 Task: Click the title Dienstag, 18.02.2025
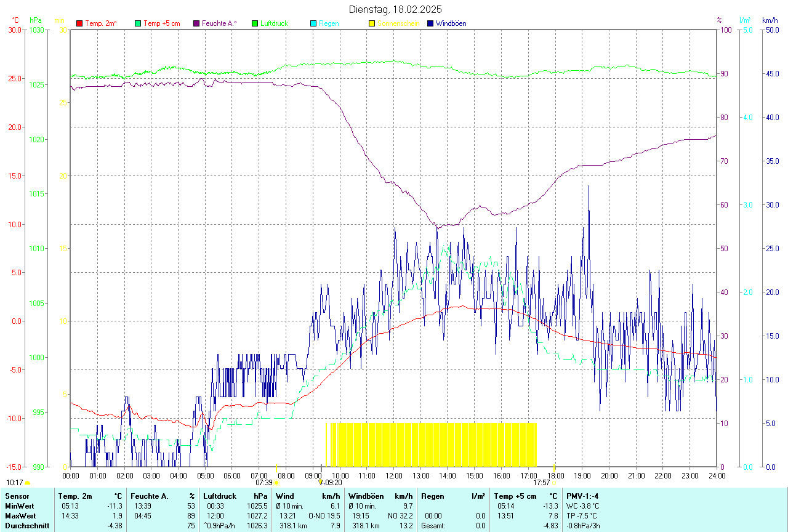tap(395, 9)
